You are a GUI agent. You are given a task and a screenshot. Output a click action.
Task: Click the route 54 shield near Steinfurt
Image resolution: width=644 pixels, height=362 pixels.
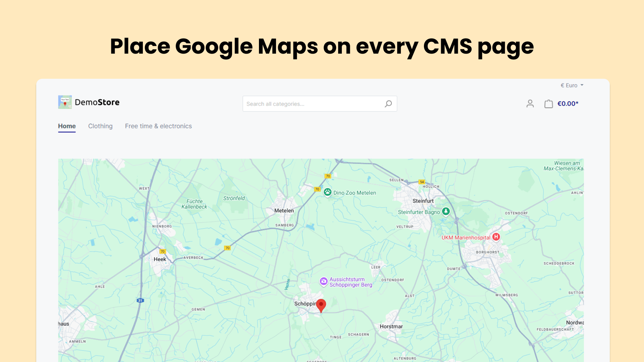point(422,182)
